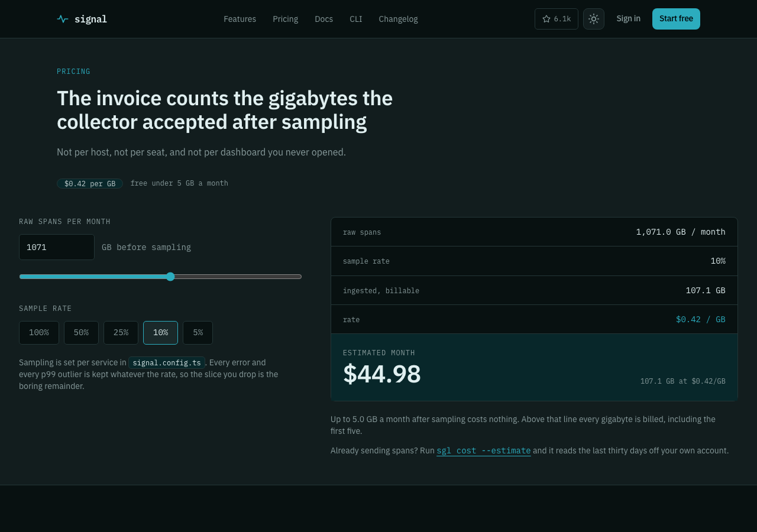Click the Sign in link
Image resolution: width=757 pixels, height=532 pixels.
pos(628,19)
